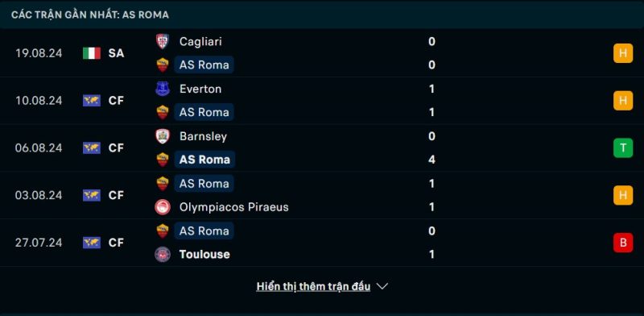This screenshot has width=644, height=316.
Task: Click the H badge for the Cagliari match
Action: pyautogui.click(x=623, y=53)
